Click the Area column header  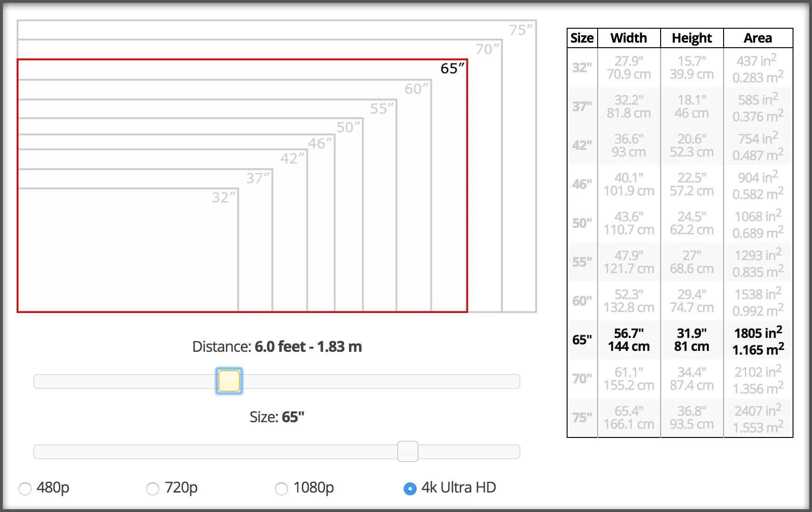click(758, 38)
